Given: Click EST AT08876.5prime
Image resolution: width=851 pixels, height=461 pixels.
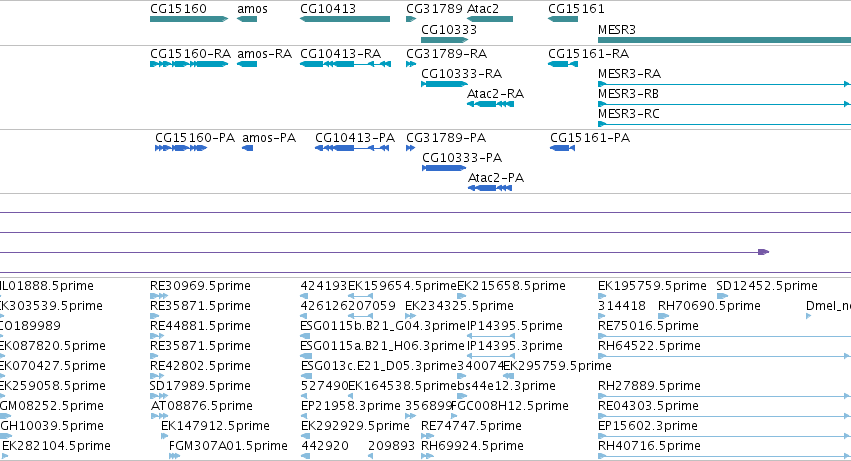Looking at the screenshot, I should 202,406.
